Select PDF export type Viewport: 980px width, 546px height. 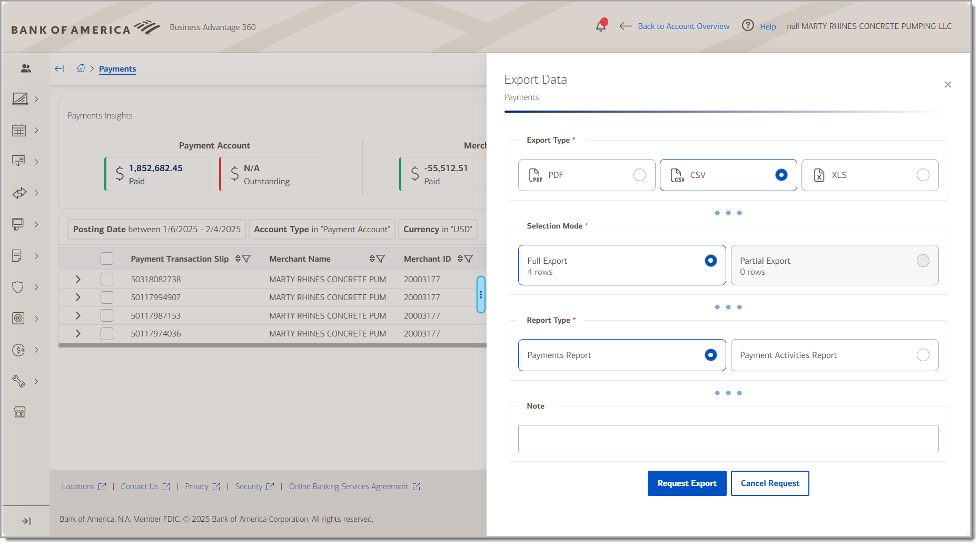[587, 175]
